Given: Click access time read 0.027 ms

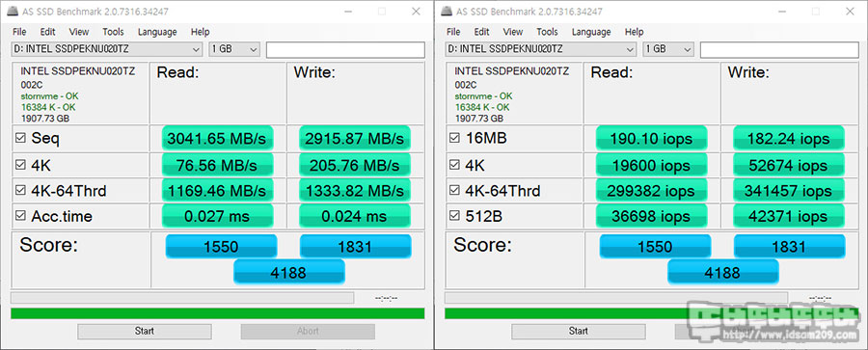Looking at the screenshot, I should pyautogui.click(x=218, y=216).
